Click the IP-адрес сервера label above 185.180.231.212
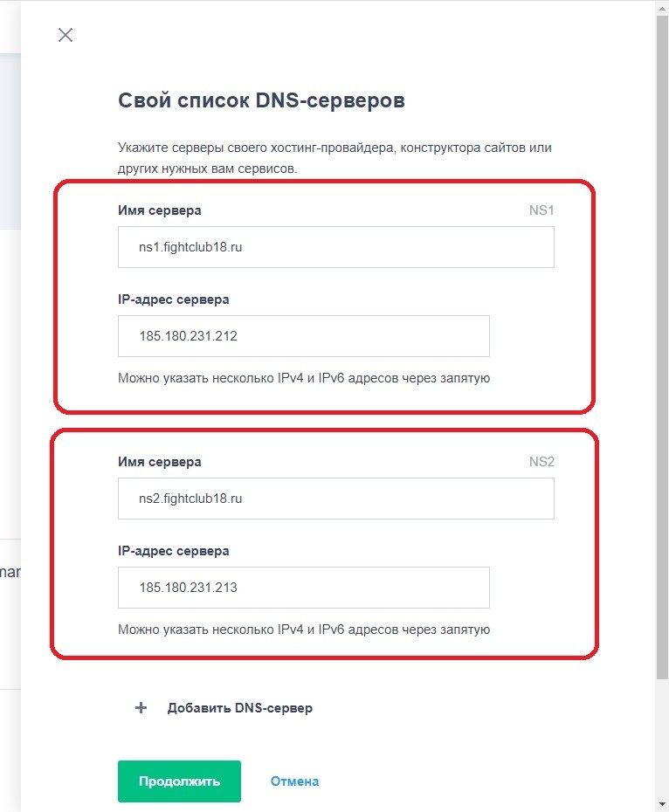The image size is (669, 812). 173,299
